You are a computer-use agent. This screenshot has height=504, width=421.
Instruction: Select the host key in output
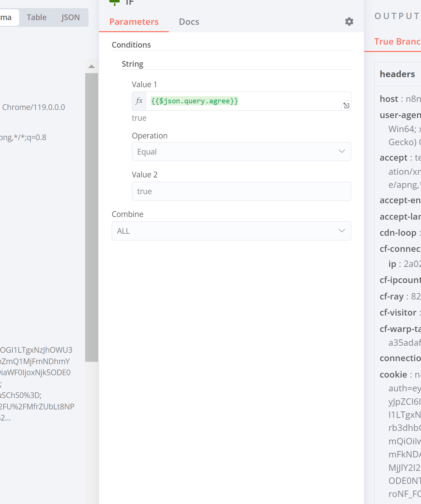[389, 99]
